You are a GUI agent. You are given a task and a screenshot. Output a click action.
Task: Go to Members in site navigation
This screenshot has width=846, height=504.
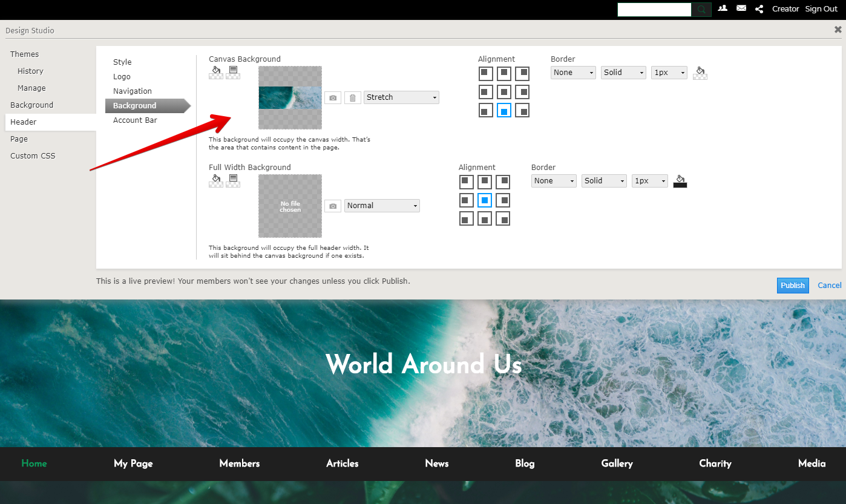(240, 463)
